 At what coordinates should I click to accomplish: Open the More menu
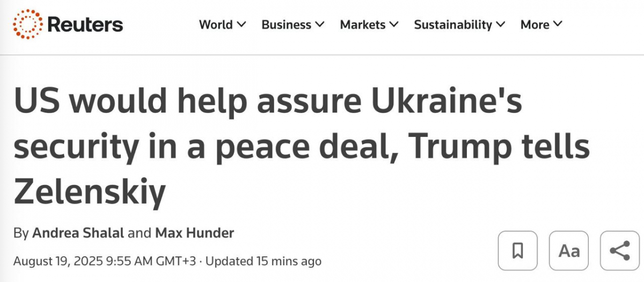point(535,25)
